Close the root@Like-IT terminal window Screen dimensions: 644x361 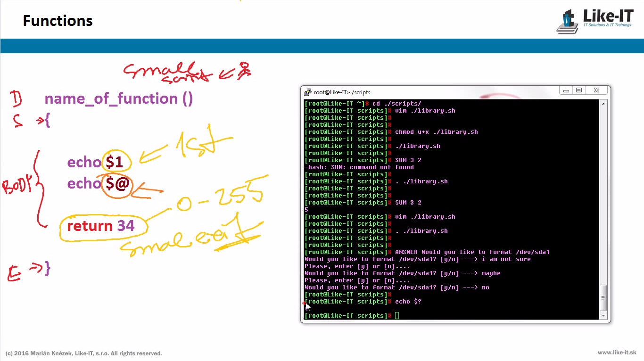pyautogui.click(x=597, y=90)
